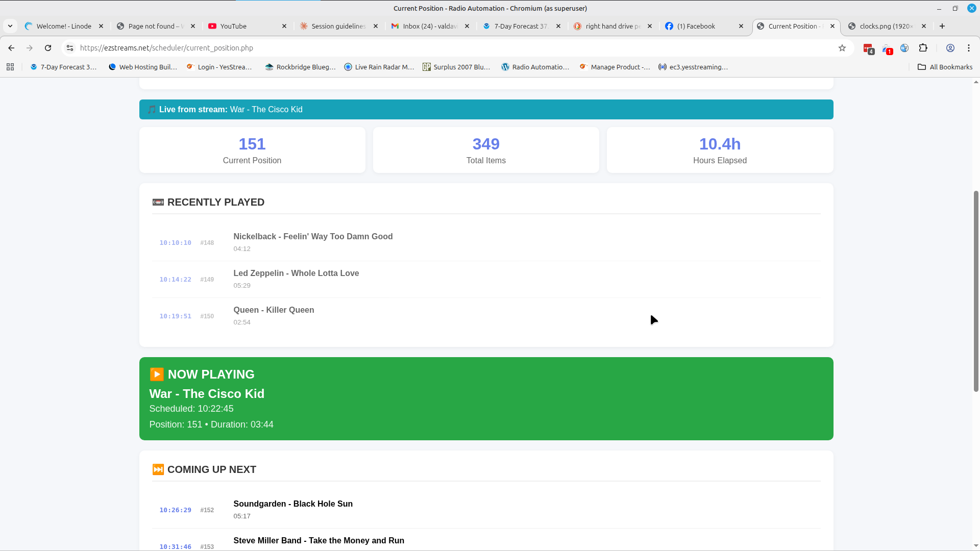Viewport: 980px width, 551px height.
Task: Click the page vertical scrollbar thumb
Action: [976, 291]
